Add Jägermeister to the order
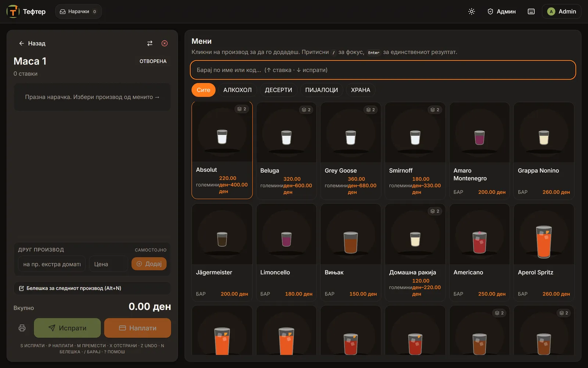Viewport: 588px width, 368px height. coord(222,252)
